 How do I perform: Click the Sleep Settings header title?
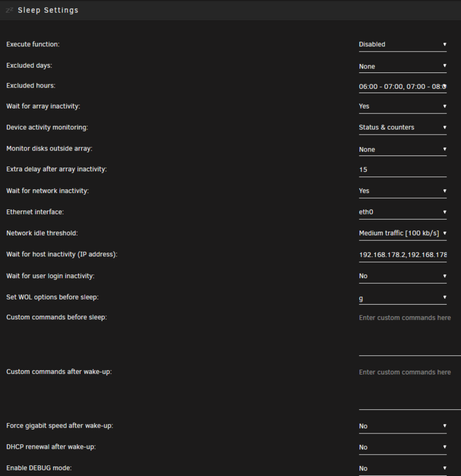click(x=48, y=10)
